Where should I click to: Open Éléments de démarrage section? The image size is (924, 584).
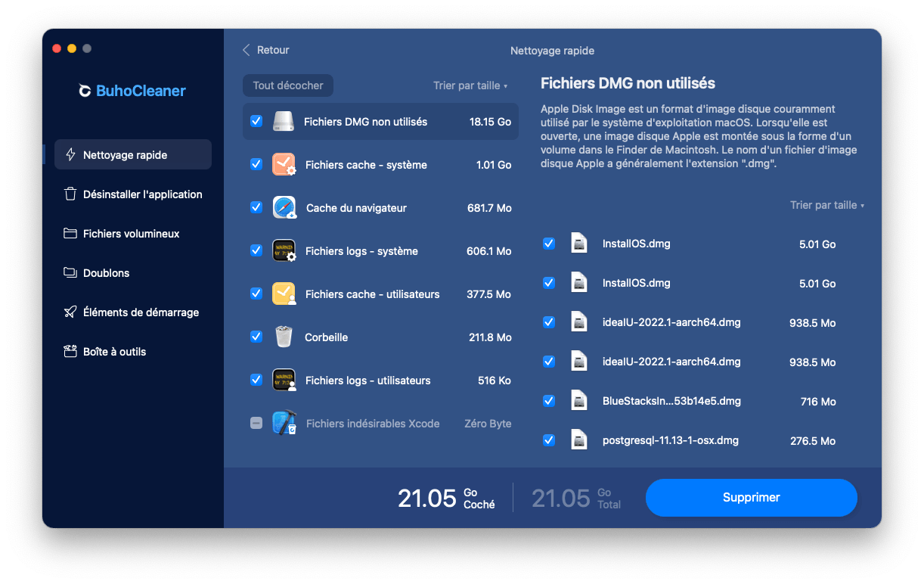tap(133, 312)
